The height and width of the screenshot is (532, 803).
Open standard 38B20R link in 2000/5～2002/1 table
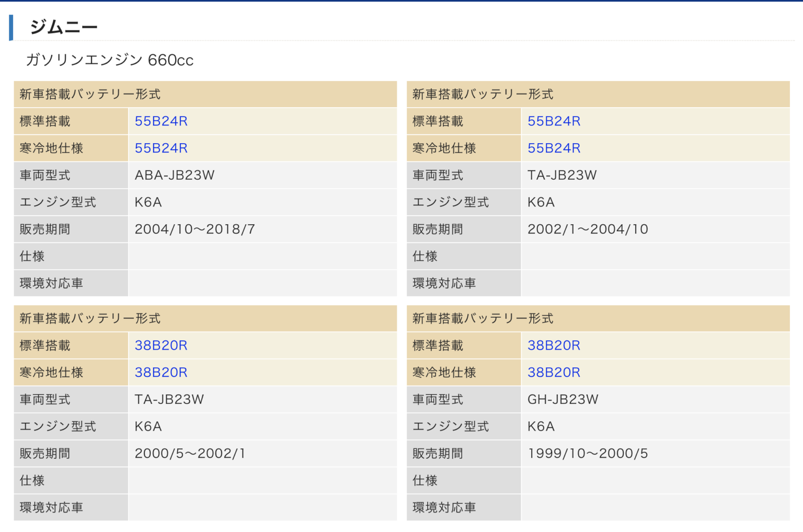click(161, 345)
